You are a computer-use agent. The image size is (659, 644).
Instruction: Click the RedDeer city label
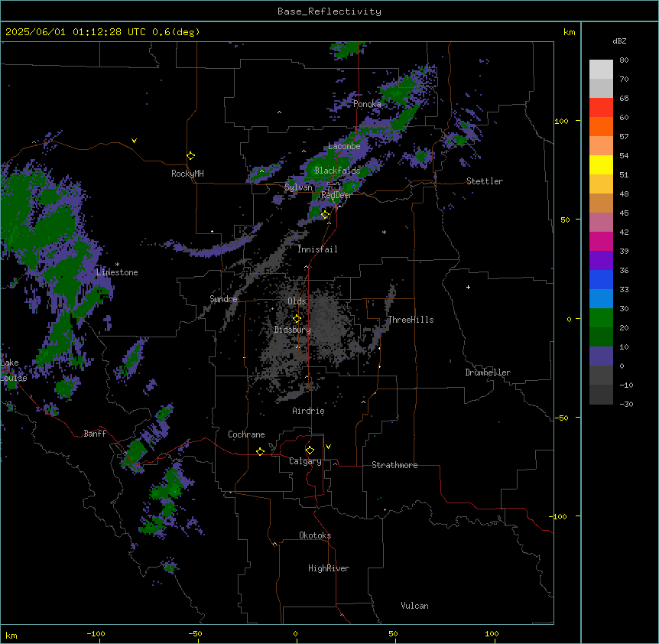click(x=336, y=195)
